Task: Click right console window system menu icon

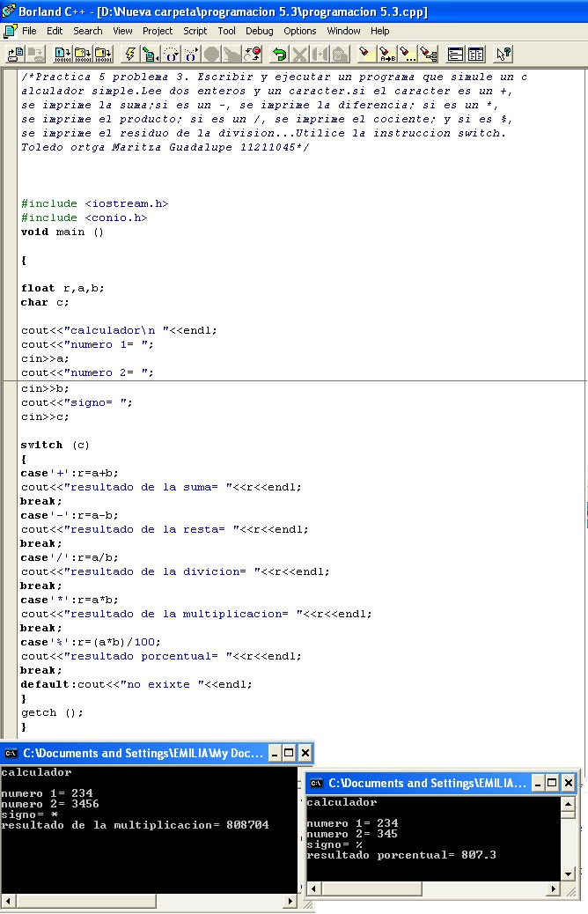Action: pos(316,783)
